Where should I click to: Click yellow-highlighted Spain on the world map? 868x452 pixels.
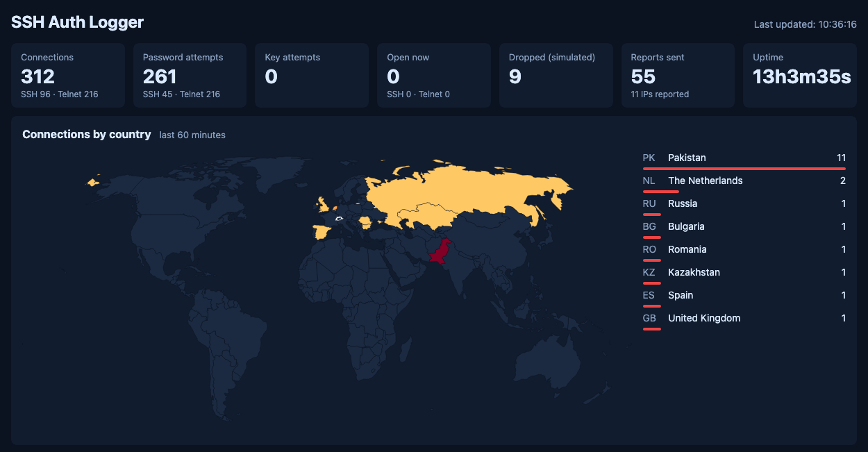(321, 231)
